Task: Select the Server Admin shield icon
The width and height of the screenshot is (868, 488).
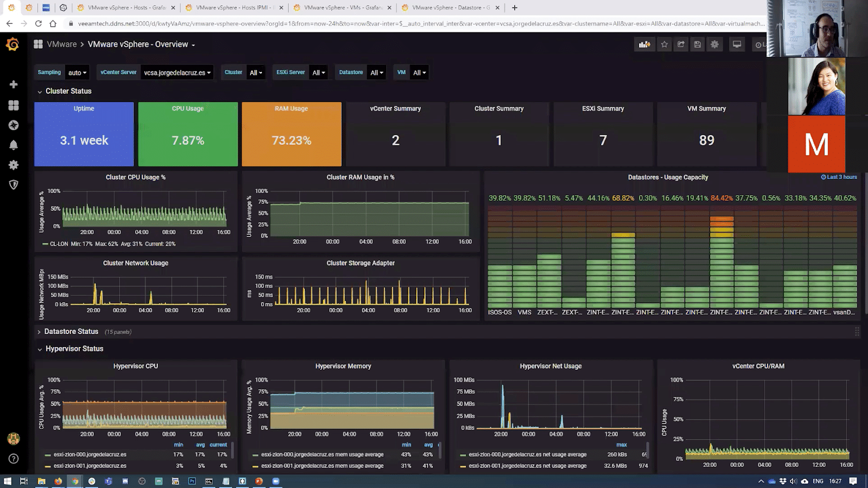Action: (x=13, y=184)
